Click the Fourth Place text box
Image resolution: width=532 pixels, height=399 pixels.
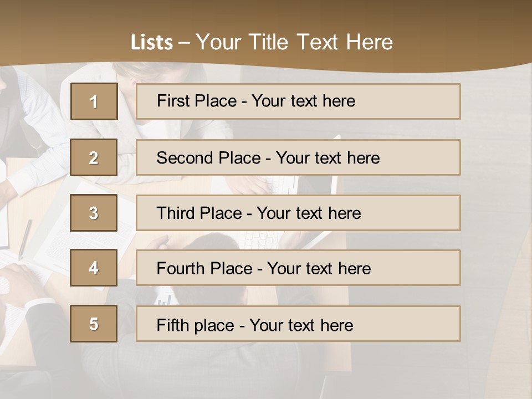298,268
